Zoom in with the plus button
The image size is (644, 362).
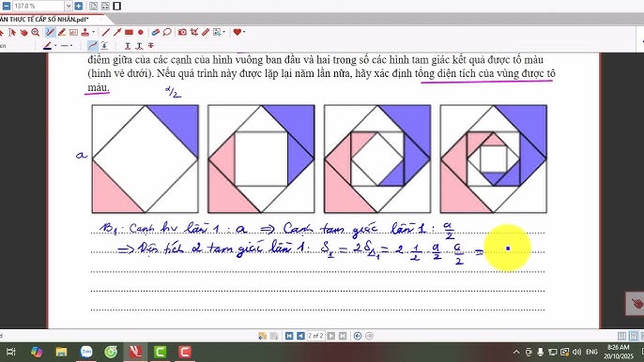[79, 7]
